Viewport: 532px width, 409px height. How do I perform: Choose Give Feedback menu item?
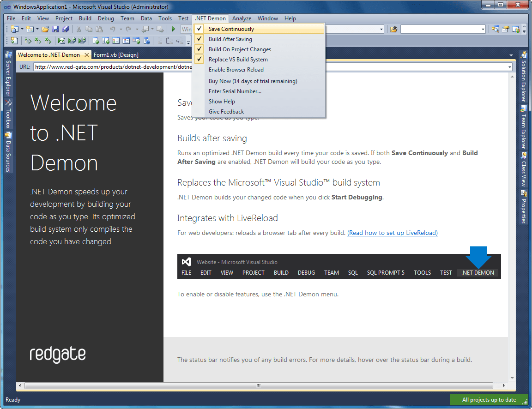[259, 112]
